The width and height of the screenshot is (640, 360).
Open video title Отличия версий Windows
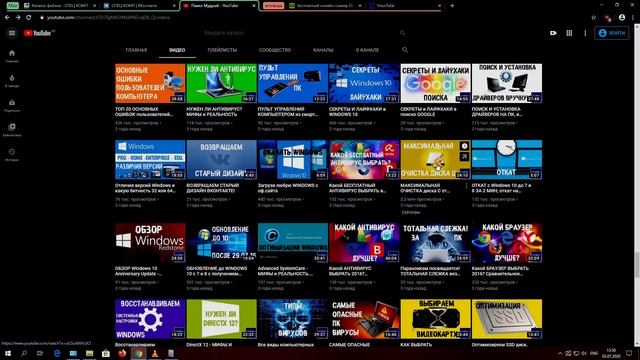[145, 188]
